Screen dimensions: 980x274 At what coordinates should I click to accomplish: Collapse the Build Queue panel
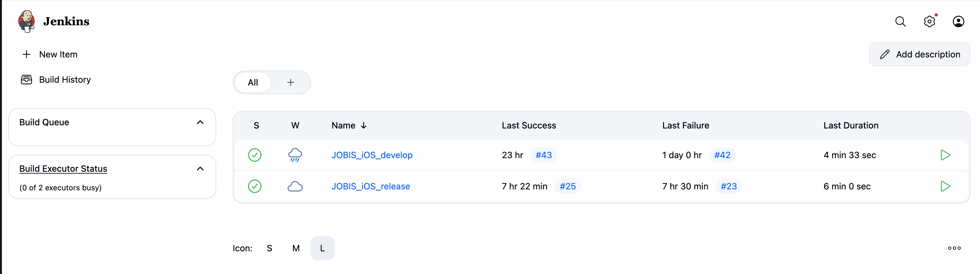(201, 122)
